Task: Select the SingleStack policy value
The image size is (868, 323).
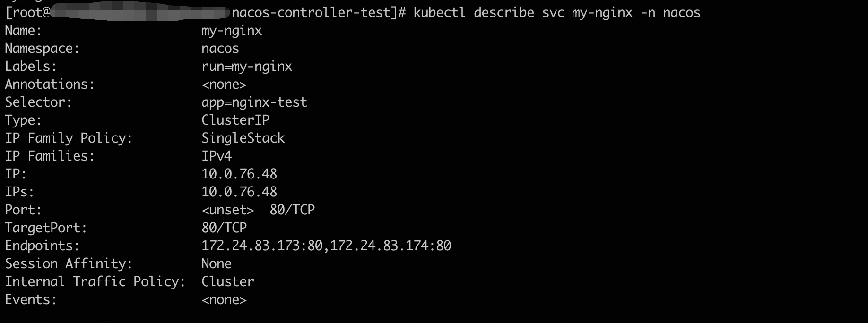Action: pos(243,138)
